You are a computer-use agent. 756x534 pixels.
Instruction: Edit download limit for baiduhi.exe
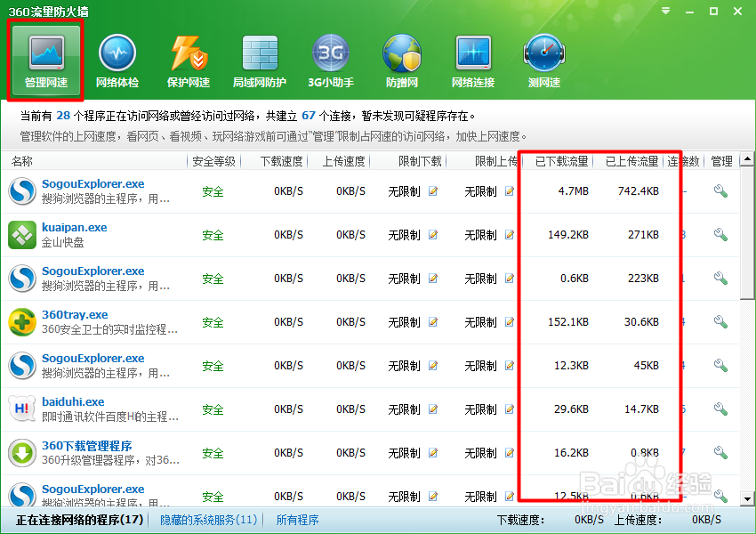pos(433,409)
